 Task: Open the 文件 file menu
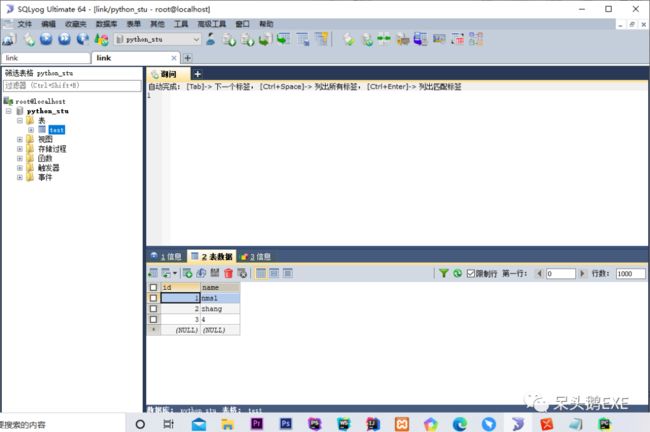click(24, 24)
